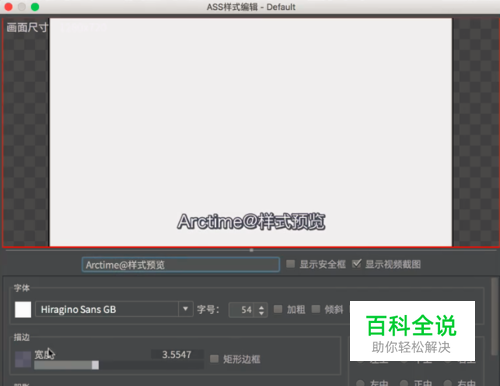
Task: Click the outline width slider handle
Action: (x=95, y=365)
